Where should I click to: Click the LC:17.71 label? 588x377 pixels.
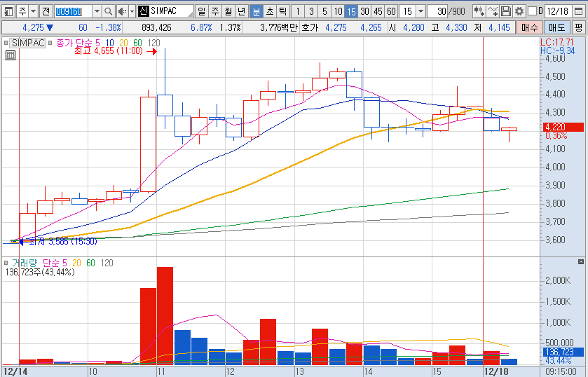tap(557, 42)
